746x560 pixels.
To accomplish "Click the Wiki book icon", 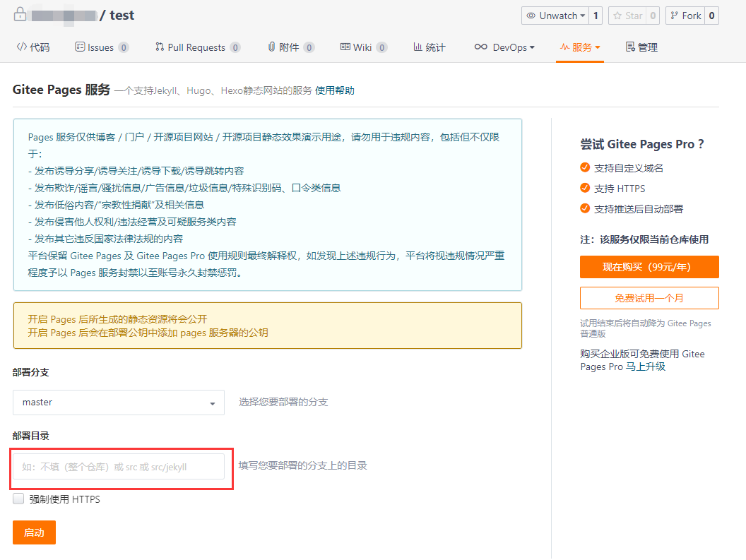I will click(345, 47).
